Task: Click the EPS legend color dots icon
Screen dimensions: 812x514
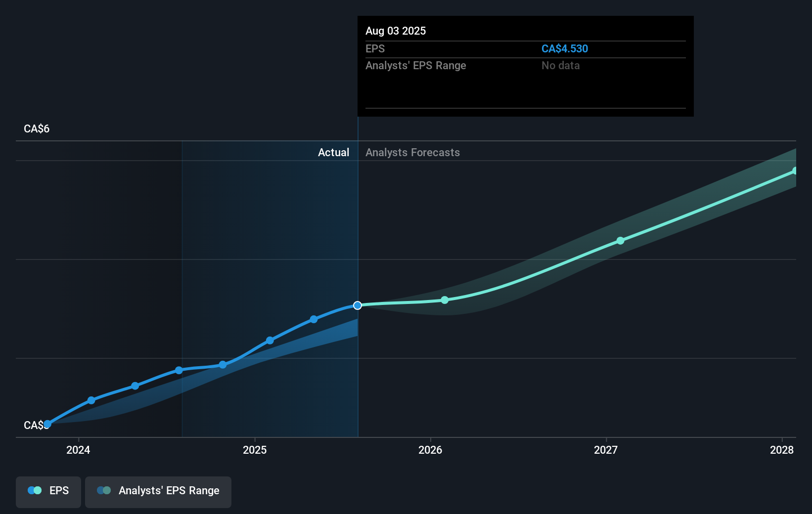Action: 35,491
